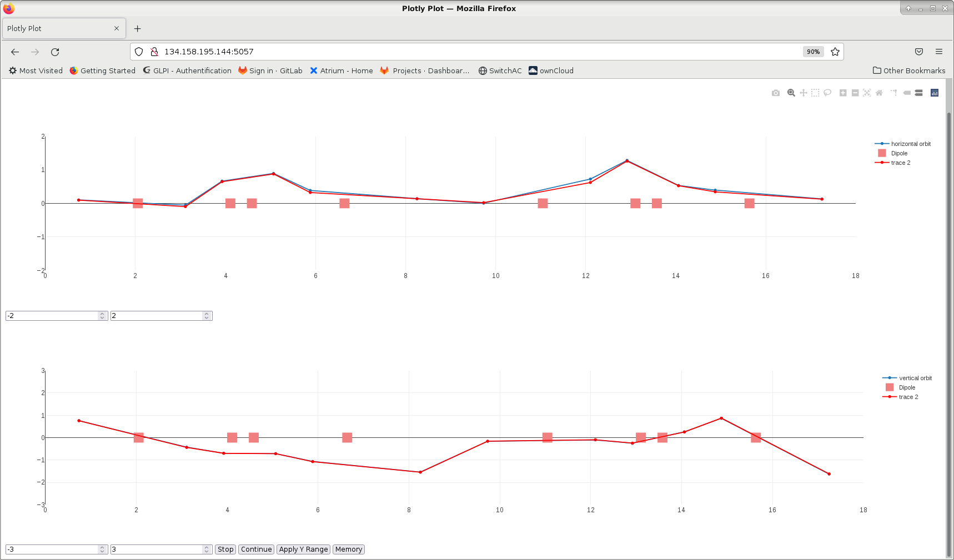Image resolution: width=954 pixels, height=560 pixels.
Task: Hide the horizontal orbit trace in legend
Action: coord(911,144)
